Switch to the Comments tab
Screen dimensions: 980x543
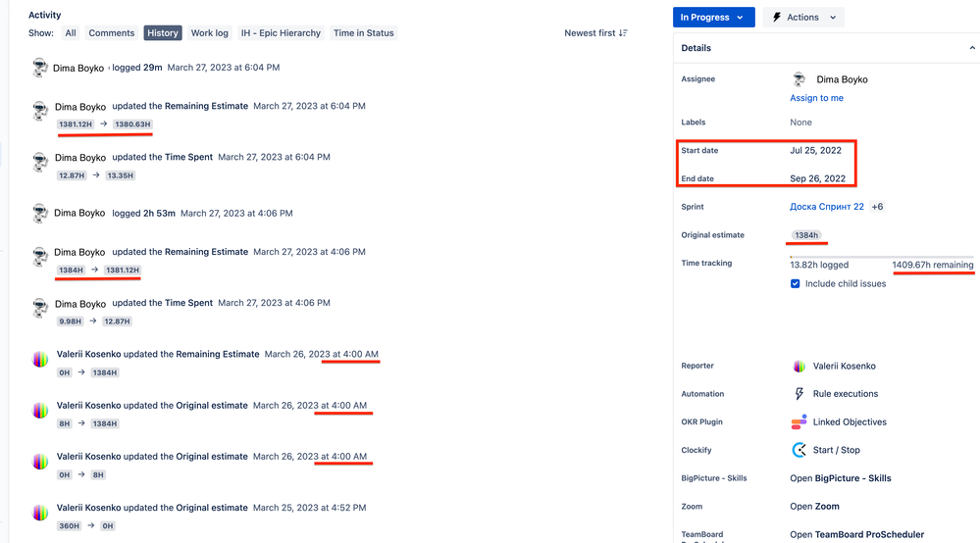pyautogui.click(x=111, y=33)
